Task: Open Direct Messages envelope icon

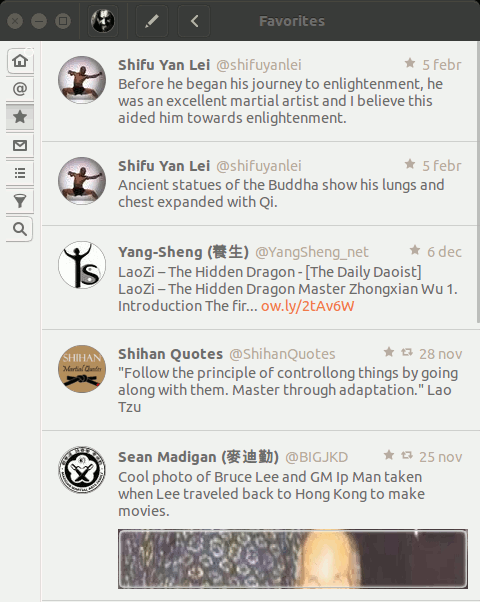Action: pos(20,145)
